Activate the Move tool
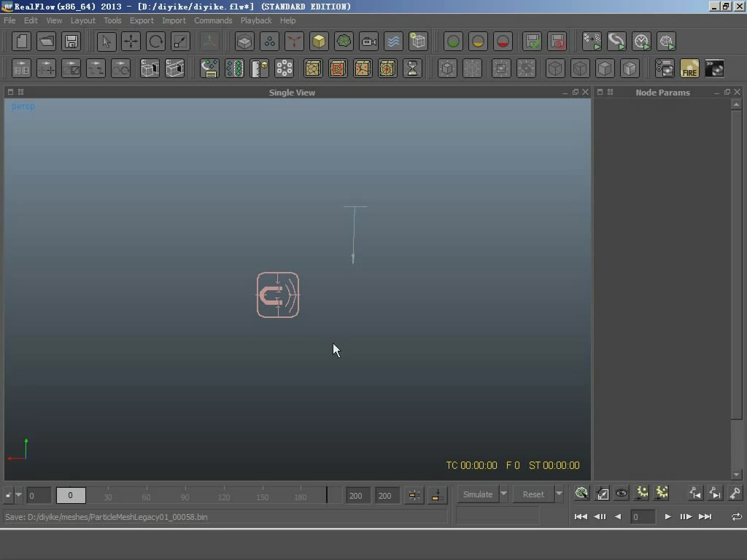The width and height of the screenshot is (747, 560). [131, 42]
